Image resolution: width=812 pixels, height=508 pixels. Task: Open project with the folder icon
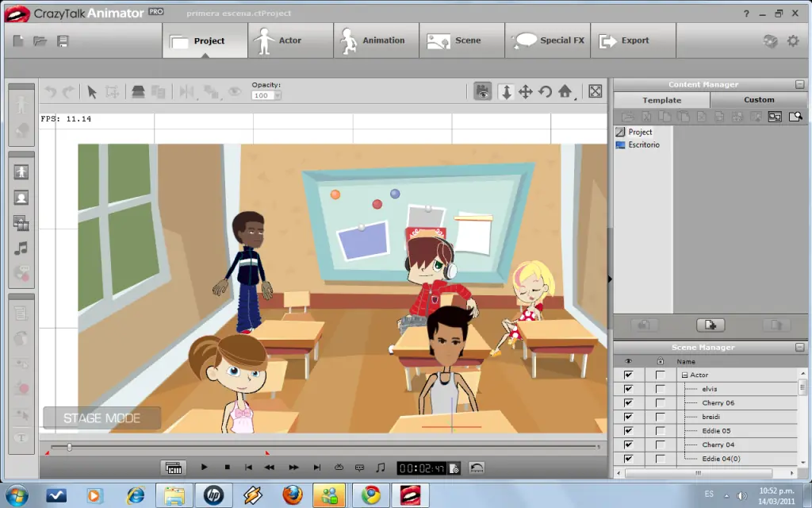(40, 40)
